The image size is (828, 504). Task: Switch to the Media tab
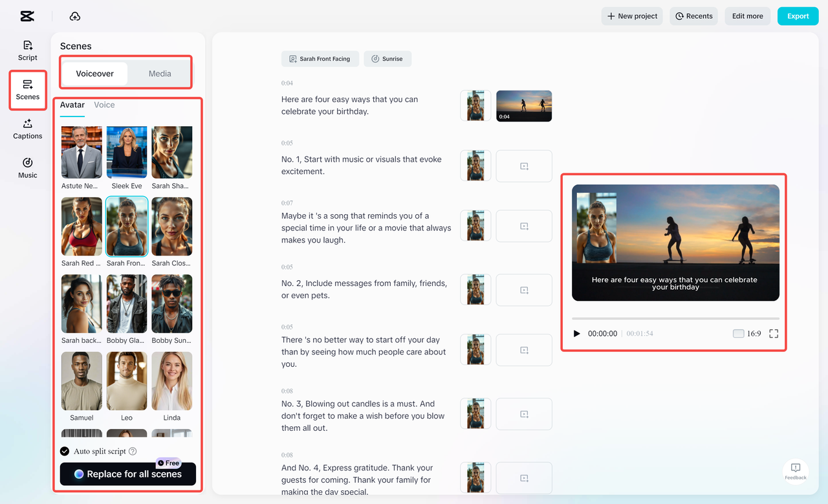159,73
